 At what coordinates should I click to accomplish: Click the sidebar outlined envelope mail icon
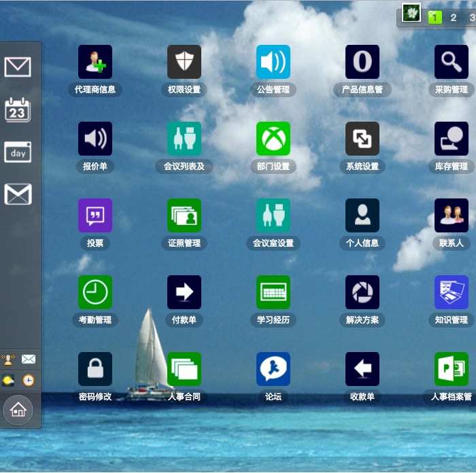coord(18,67)
